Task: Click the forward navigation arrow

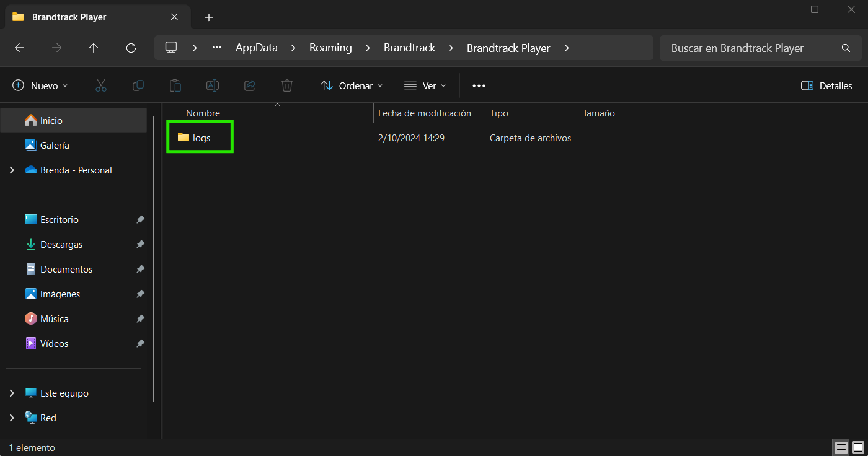Action: (x=56, y=48)
